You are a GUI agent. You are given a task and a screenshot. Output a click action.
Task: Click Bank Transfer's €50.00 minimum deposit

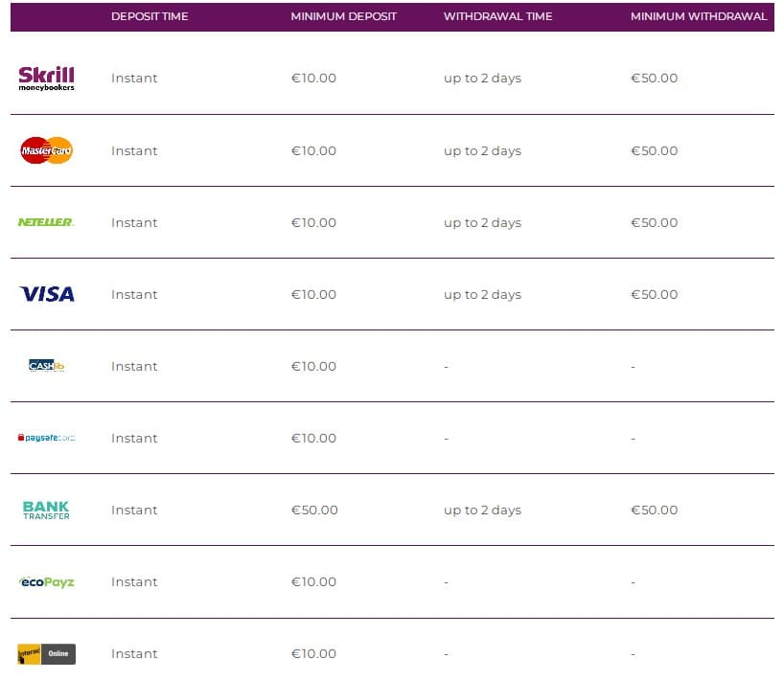314,510
